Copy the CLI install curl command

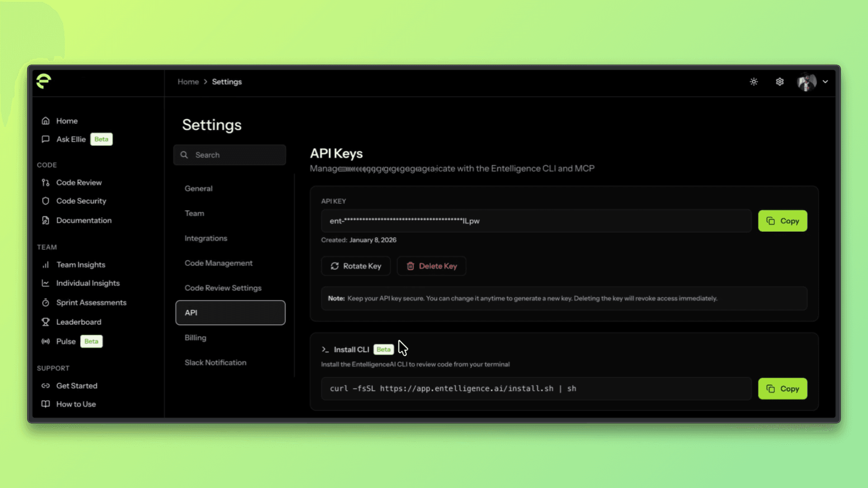(783, 389)
